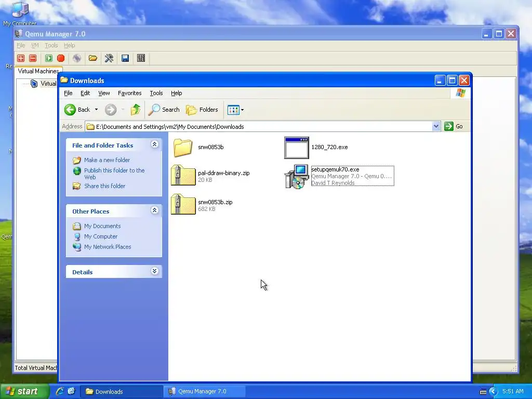Click Share this folder link
The width and height of the screenshot is (532, 399).
[x=104, y=186]
